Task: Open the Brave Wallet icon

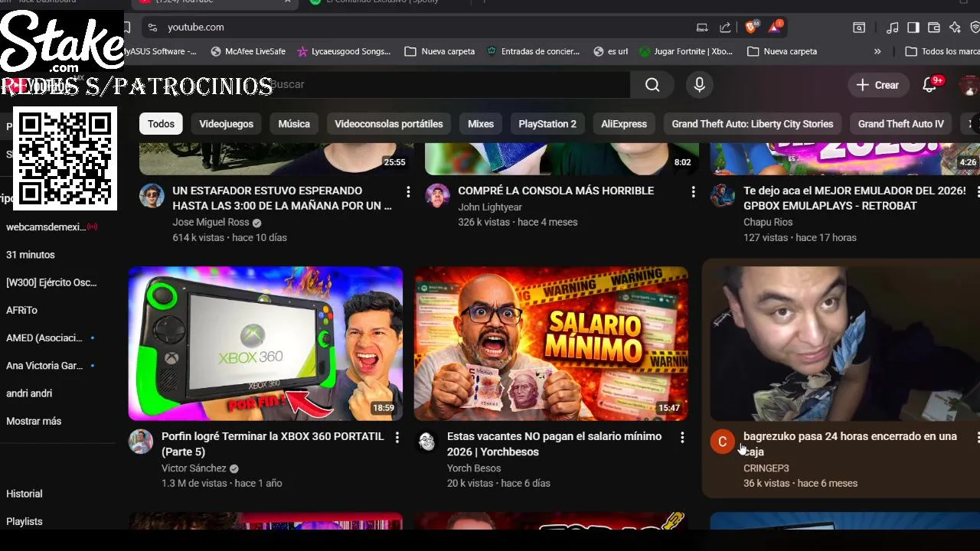Action: tap(933, 28)
